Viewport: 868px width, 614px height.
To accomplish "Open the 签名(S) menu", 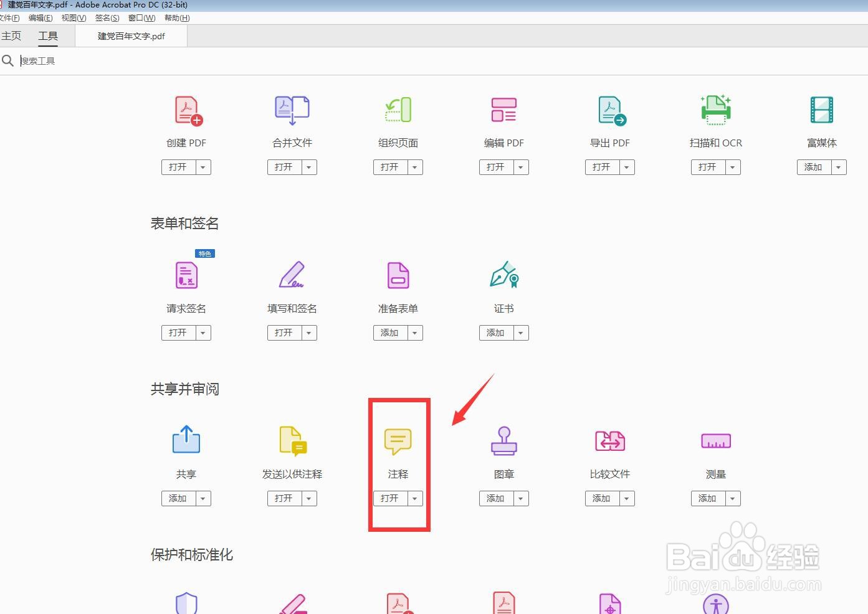I will coord(107,18).
